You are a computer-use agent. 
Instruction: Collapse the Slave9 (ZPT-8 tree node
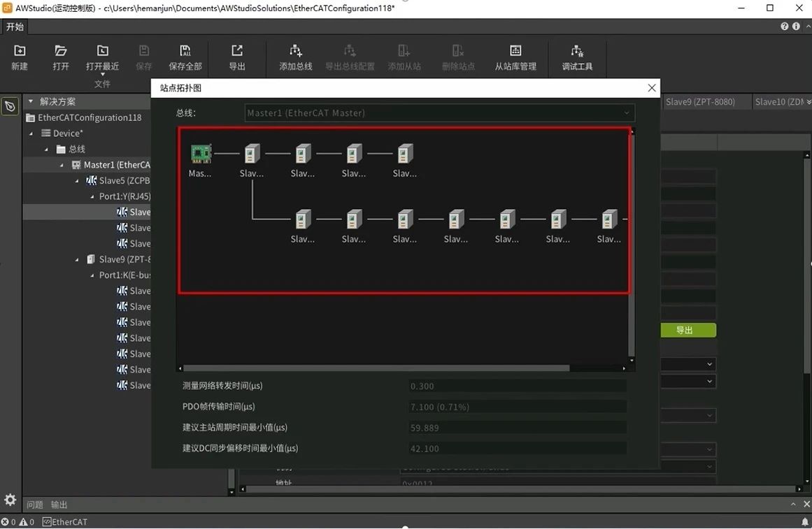pos(77,260)
